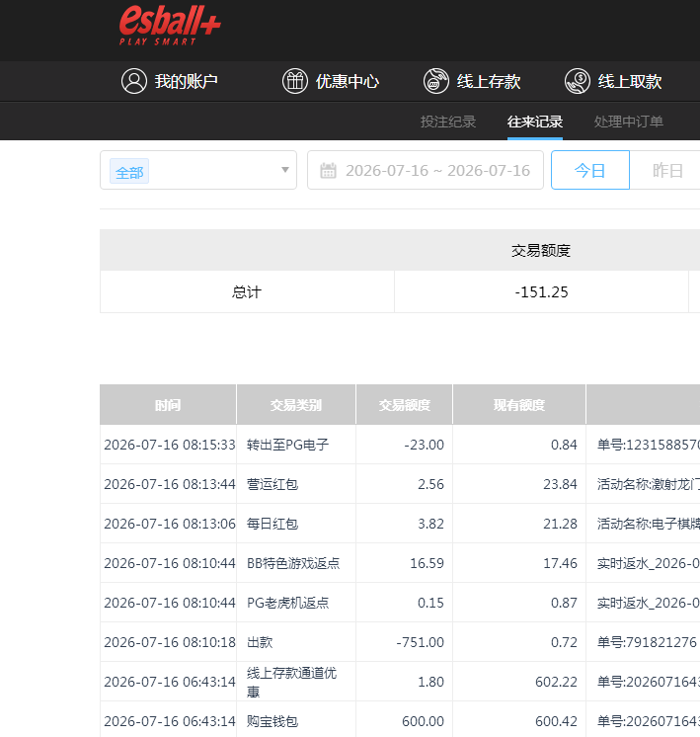Expand the 全部 category dropdown arrow
The height and width of the screenshot is (737, 700).
[x=284, y=170]
